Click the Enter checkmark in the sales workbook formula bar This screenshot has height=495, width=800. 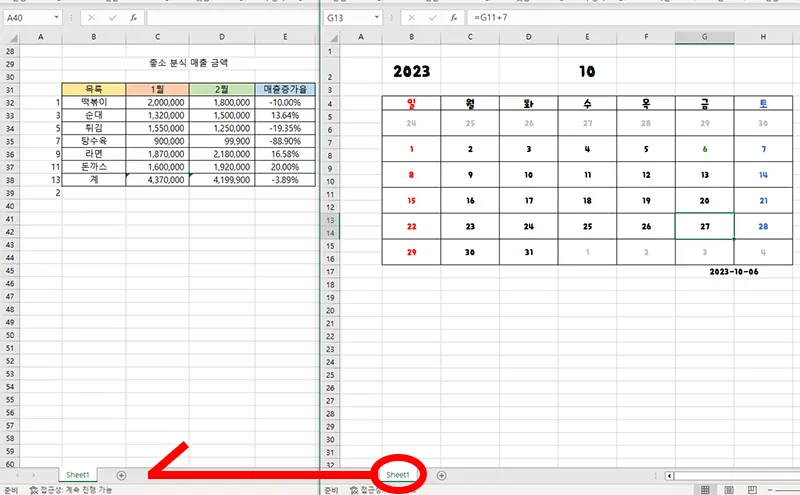click(112, 18)
